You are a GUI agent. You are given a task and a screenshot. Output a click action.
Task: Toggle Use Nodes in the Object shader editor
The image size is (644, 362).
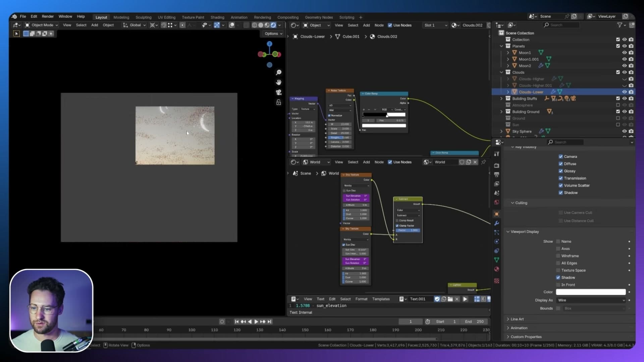click(390, 25)
